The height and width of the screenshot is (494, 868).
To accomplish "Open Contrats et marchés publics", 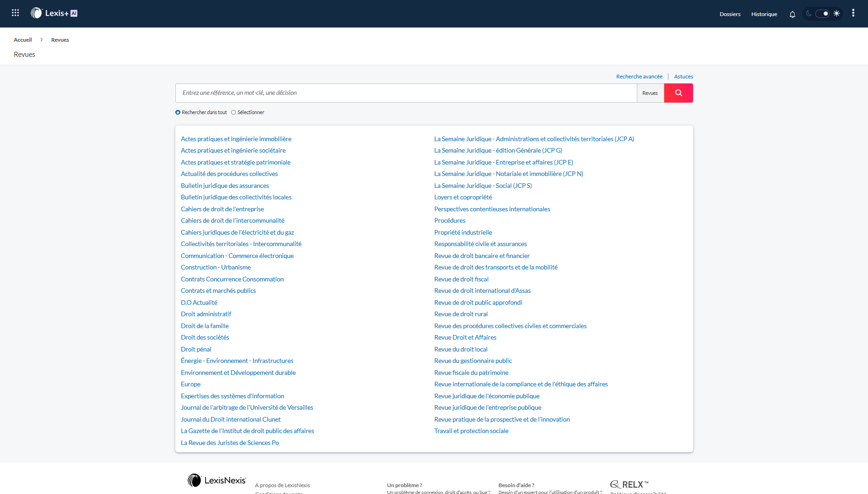I will click(x=218, y=291).
